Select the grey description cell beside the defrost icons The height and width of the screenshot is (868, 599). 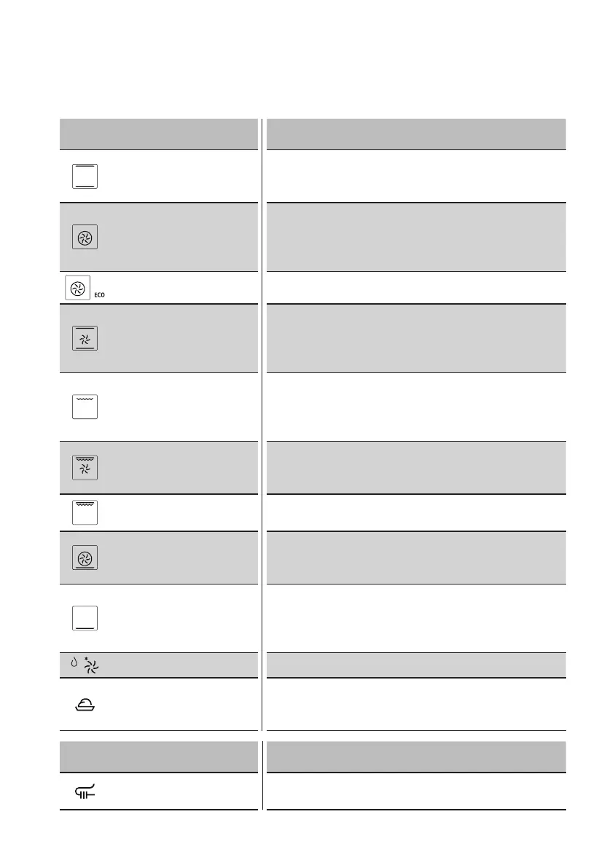pos(416,665)
